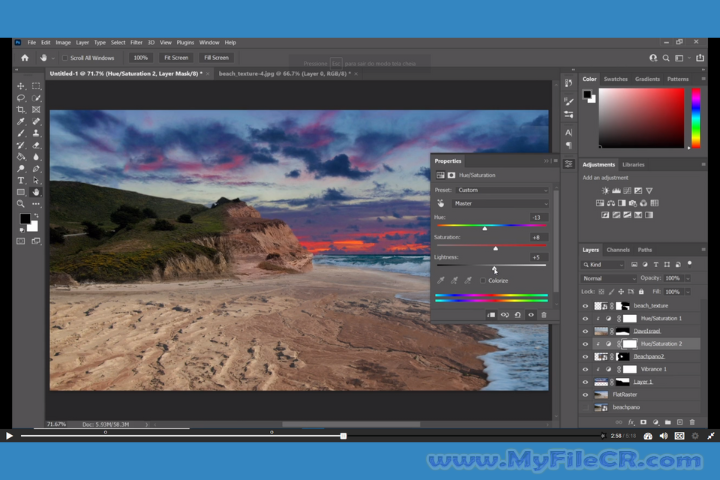Select the Move tool
Image resolution: width=720 pixels, height=480 pixels.
tap(21, 86)
